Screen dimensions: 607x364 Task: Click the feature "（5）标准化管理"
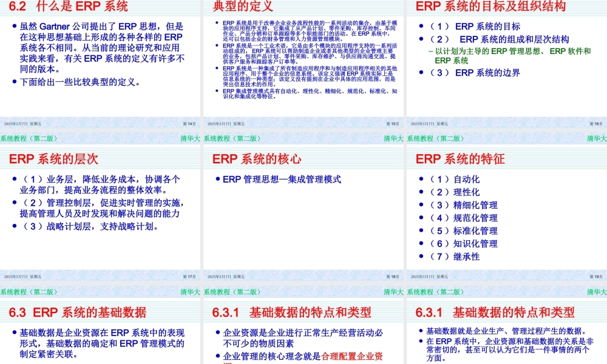(462, 231)
